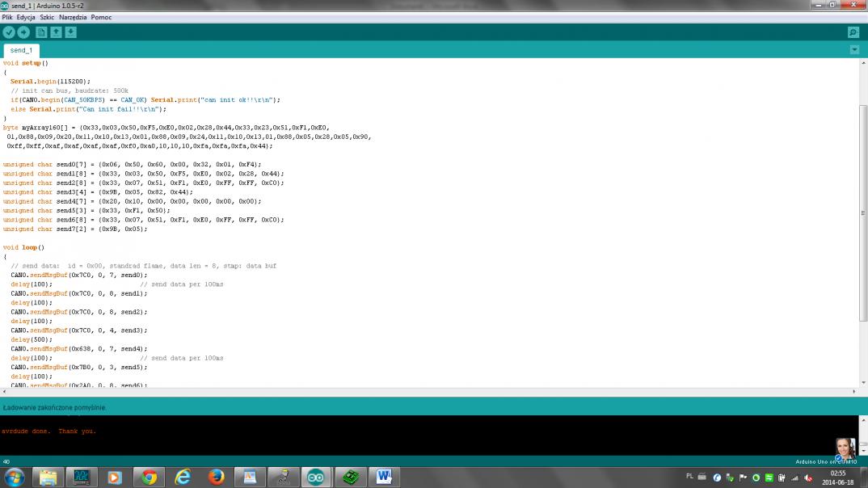Open a sketch with the up-arrow icon

click(56, 32)
